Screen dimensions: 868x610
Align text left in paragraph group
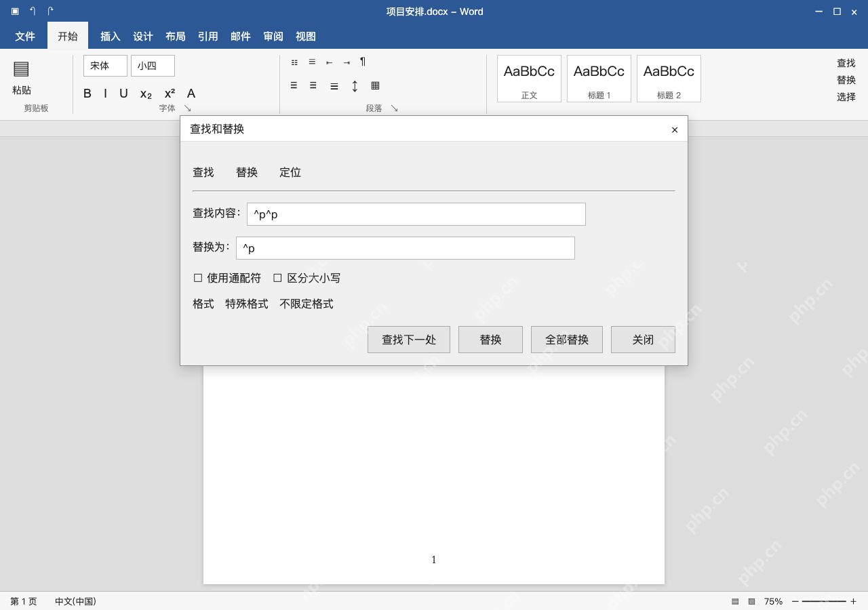pos(294,85)
